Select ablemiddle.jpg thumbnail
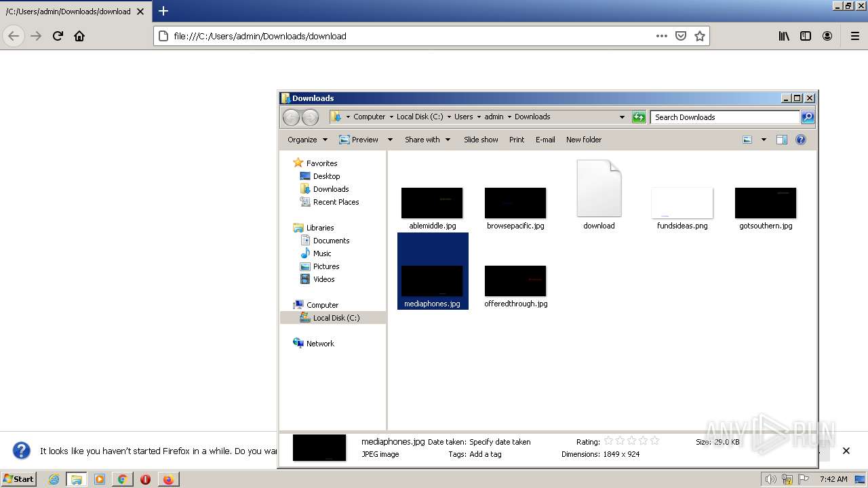This screenshot has width=868, height=488. (432, 203)
